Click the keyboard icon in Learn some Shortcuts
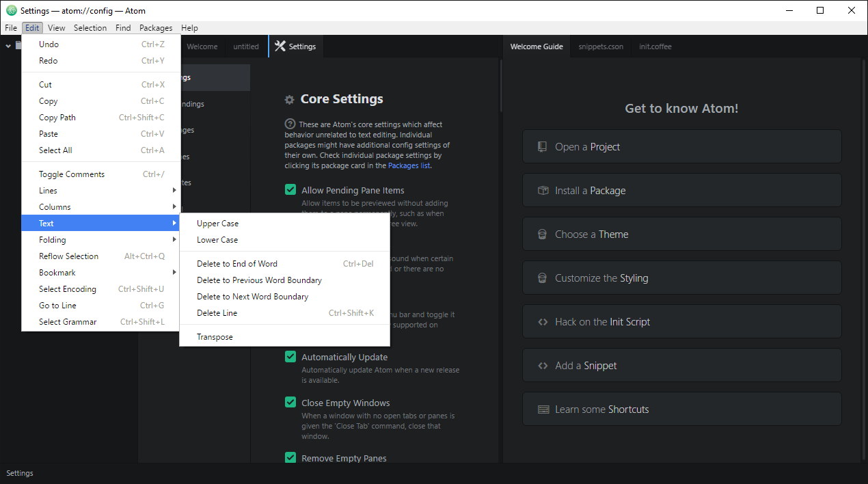The width and height of the screenshot is (868, 484). click(x=542, y=409)
